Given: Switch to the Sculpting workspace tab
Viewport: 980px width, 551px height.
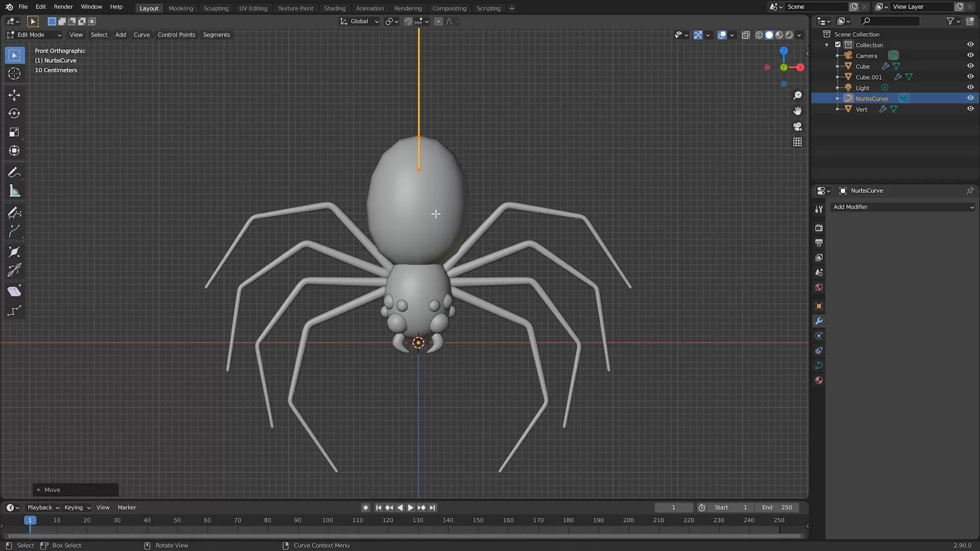Looking at the screenshot, I should tap(216, 8).
